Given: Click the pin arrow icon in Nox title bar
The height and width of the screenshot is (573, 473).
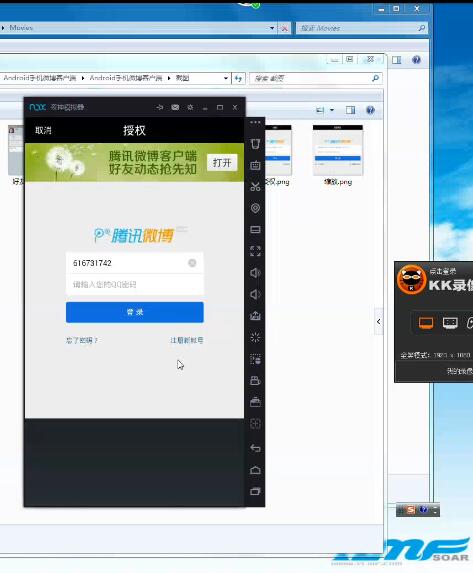Looking at the screenshot, I should click(160, 107).
